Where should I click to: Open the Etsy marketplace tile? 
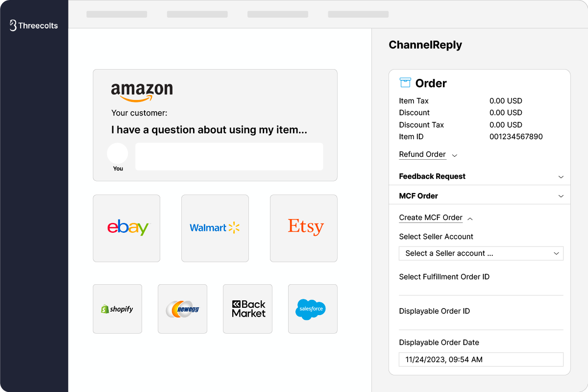303,228
